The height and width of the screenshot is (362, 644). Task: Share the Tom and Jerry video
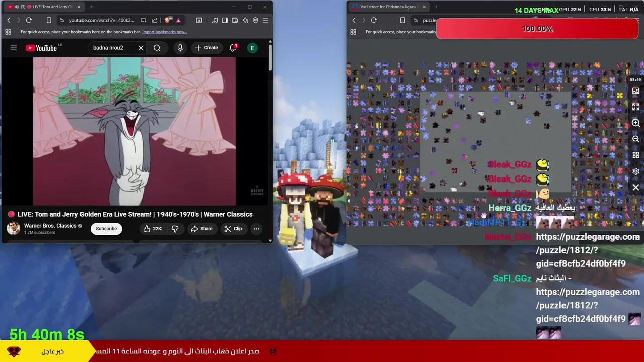(201, 229)
